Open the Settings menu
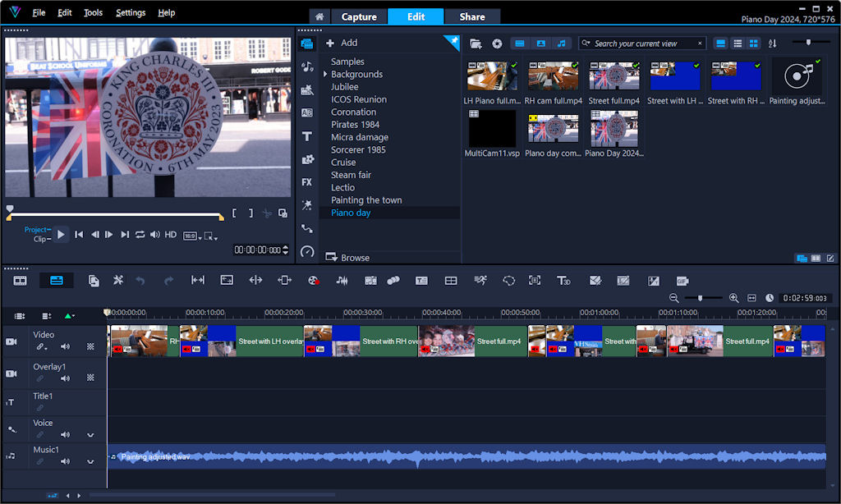Image resolution: width=841 pixels, height=504 pixels. 131,12
